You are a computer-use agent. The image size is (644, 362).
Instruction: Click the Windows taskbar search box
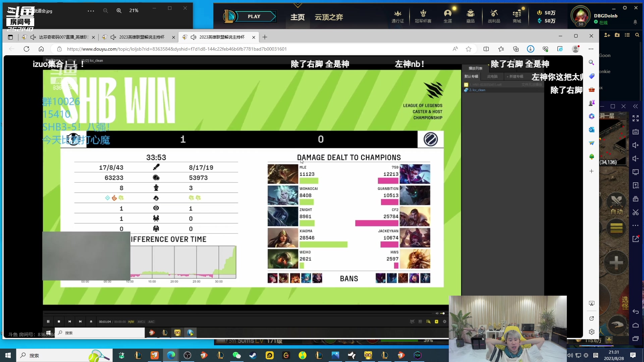tap(64, 355)
